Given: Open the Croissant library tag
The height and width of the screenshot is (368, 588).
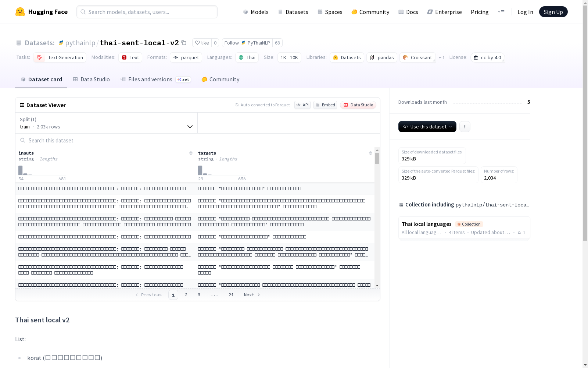Looking at the screenshot, I should 417,57.
